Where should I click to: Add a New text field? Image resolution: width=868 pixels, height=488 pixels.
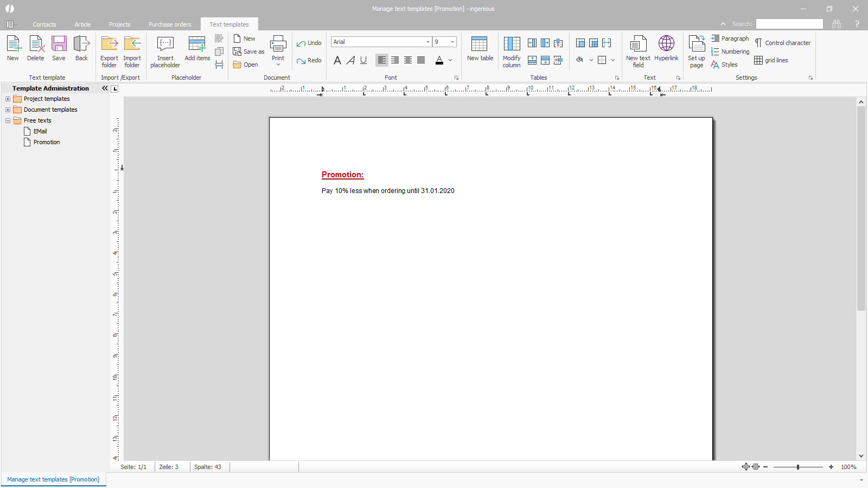638,44
